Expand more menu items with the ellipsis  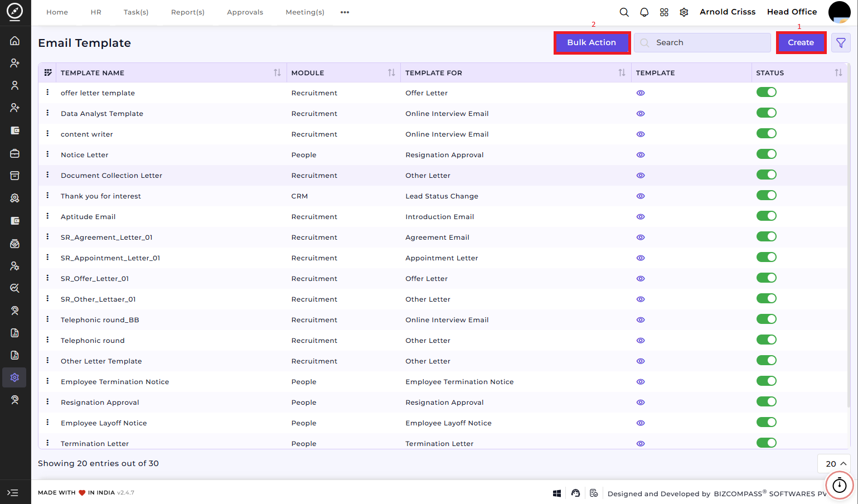tap(345, 12)
